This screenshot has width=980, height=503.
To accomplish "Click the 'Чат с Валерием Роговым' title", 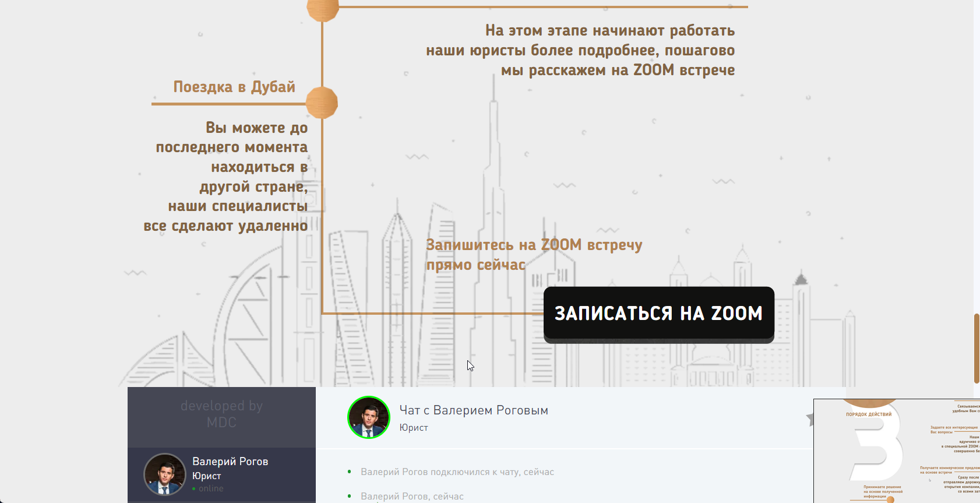I will pyautogui.click(x=474, y=410).
